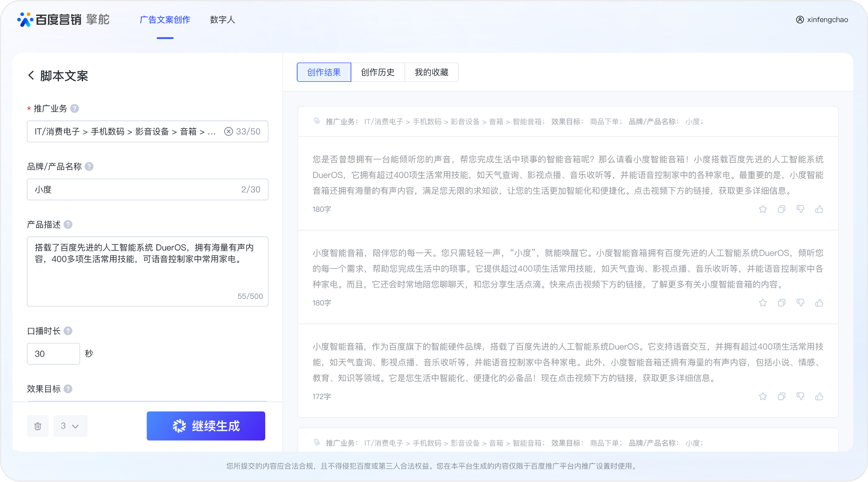Copy the first result starting 您是否曾想
Screen dimensions: 868x482
pyautogui.click(x=781, y=209)
